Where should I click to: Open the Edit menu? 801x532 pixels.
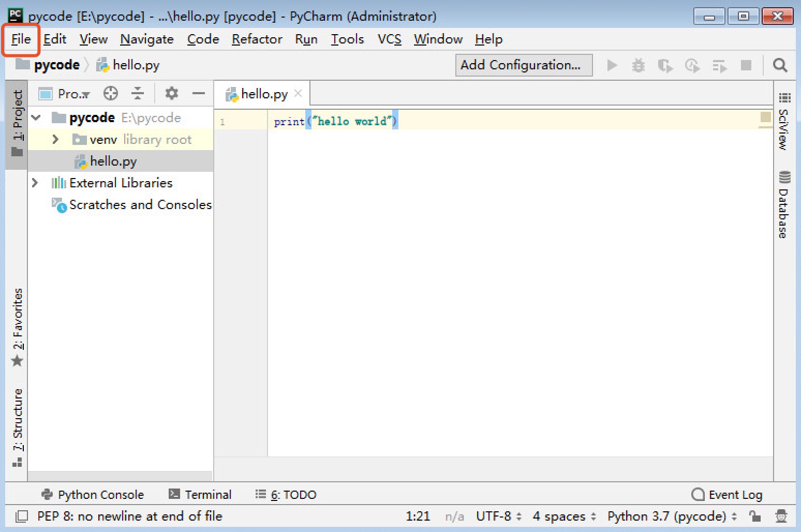tap(55, 39)
